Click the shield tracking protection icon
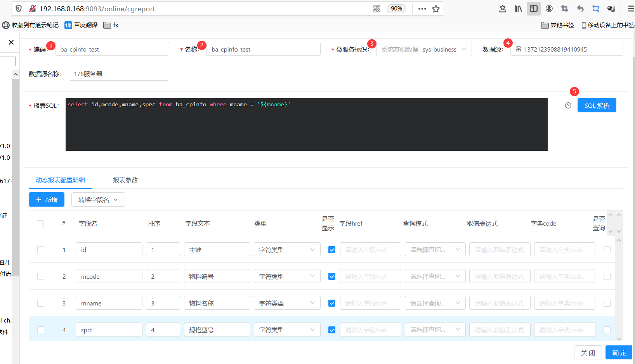The height and width of the screenshot is (364, 635). 19,9
